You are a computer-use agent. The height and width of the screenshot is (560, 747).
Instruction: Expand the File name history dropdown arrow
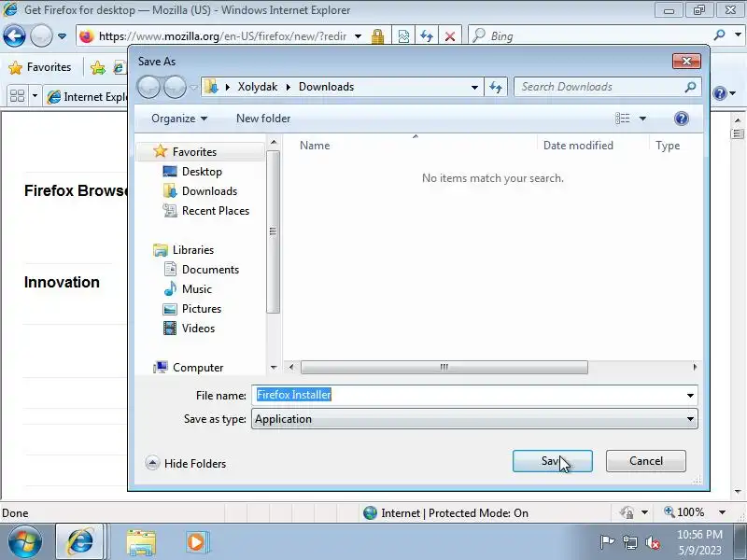[690, 395]
